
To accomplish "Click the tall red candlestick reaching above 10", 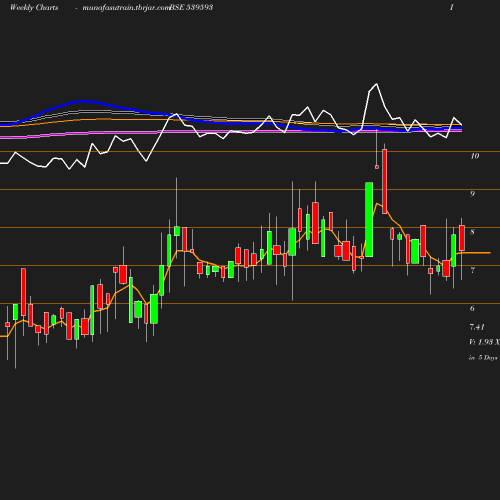I will point(385,181).
